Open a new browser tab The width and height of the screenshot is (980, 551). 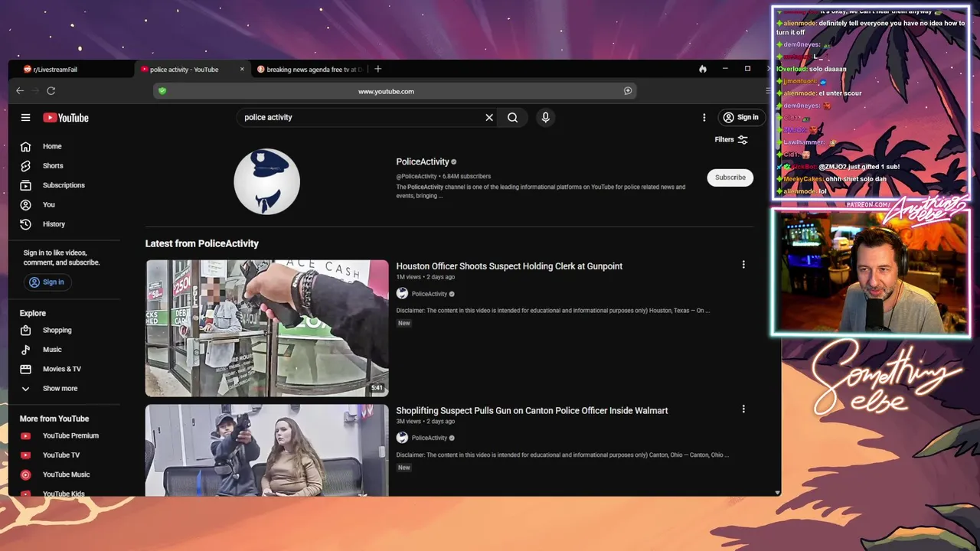tap(378, 69)
